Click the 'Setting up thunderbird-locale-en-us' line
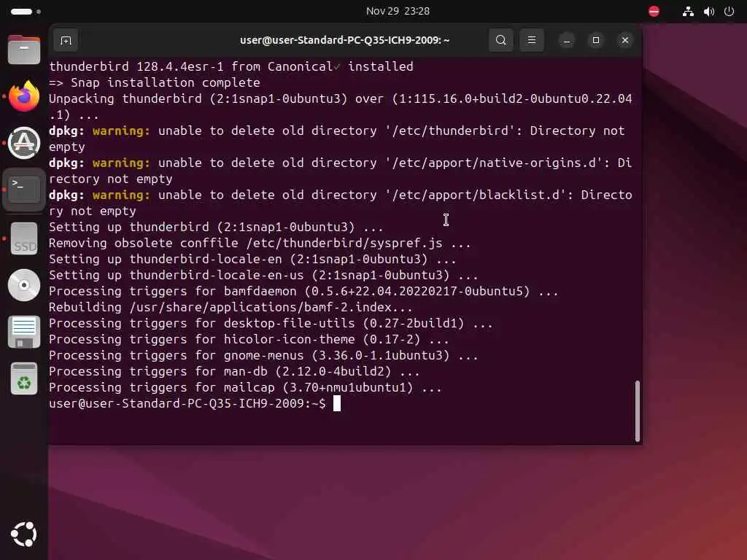Image resolution: width=747 pixels, height=560 pixels. point(263,275)
